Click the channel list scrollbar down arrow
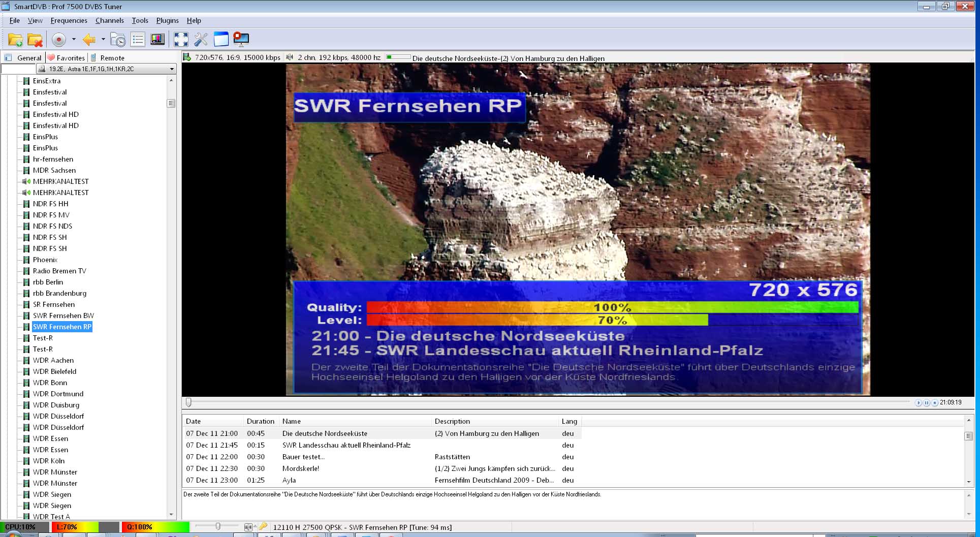980x537 pixels. pos(171,515)
